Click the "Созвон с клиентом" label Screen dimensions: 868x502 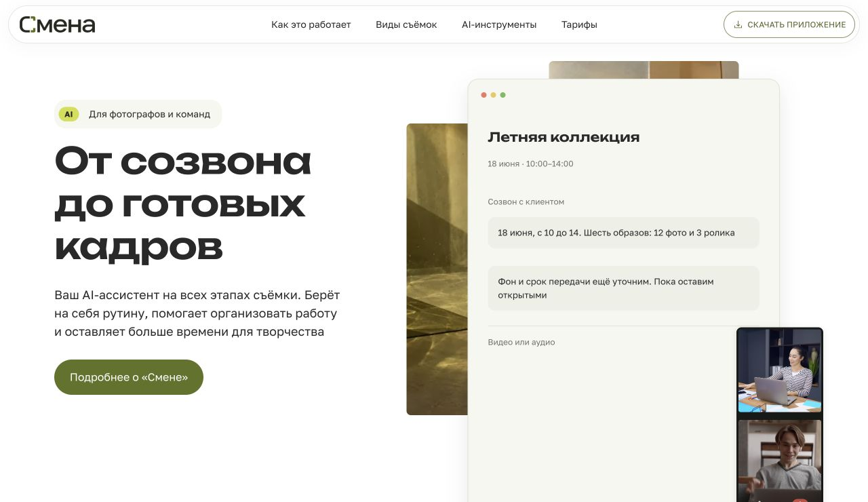pos(526,201)
